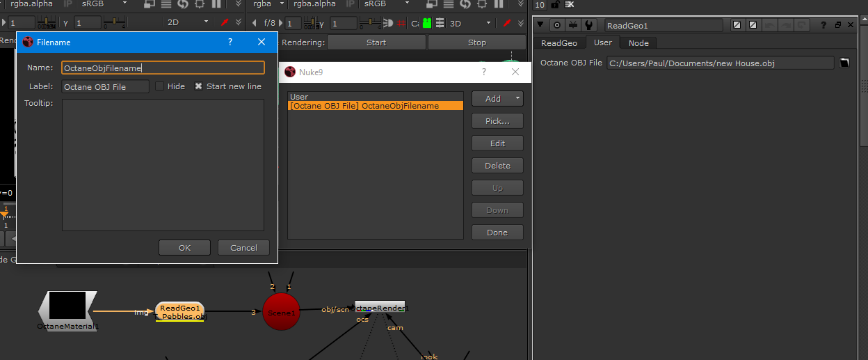Click the overlapping windows icon in right viewer top bar
Viewport: 868px width, 360px height.
click(433, 4)
